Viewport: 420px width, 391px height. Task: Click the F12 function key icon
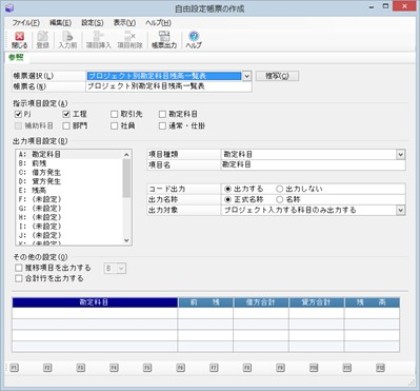pyautogui.click(x=380, y=367)
